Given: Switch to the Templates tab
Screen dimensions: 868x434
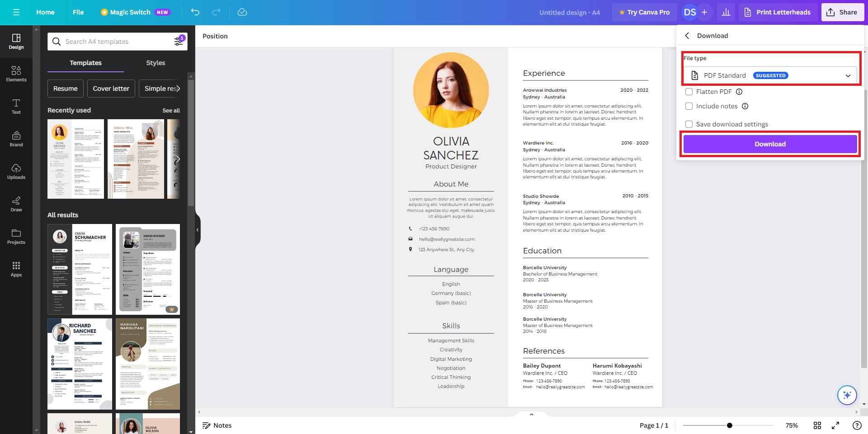Looking at the screenshot, I should 85,63.
